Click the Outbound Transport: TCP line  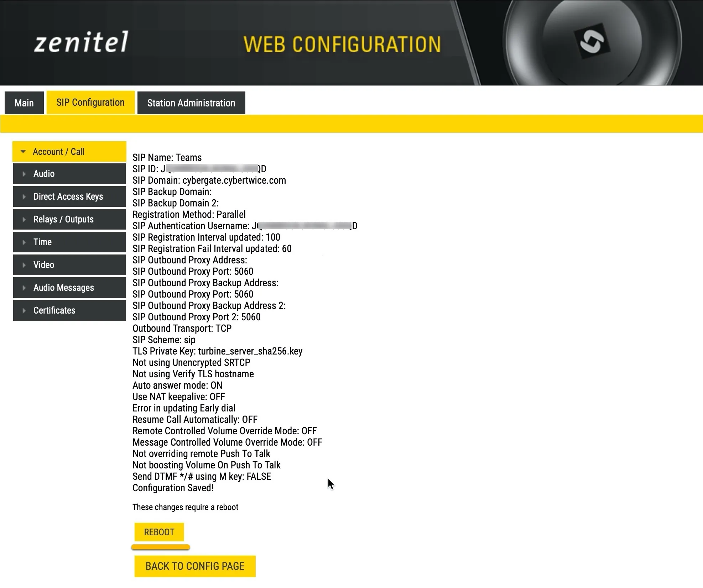point(182,329)
